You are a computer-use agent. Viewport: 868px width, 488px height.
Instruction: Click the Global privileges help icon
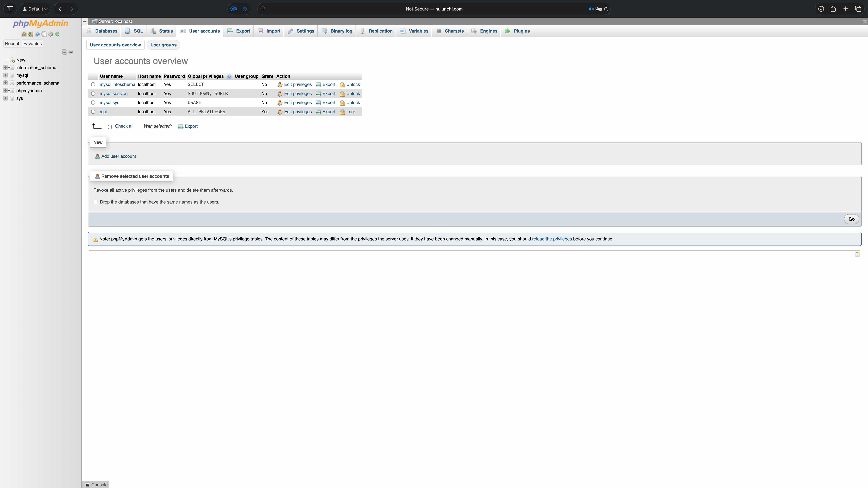229,76
